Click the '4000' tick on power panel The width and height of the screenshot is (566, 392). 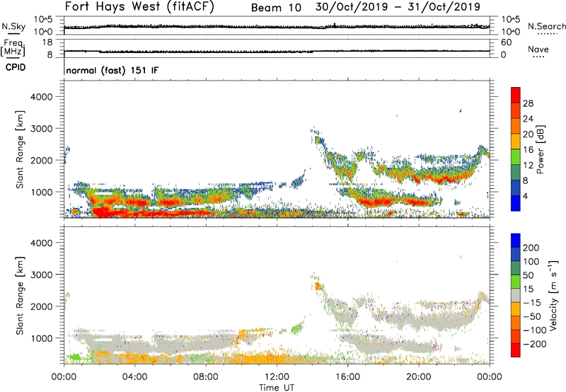41,97
